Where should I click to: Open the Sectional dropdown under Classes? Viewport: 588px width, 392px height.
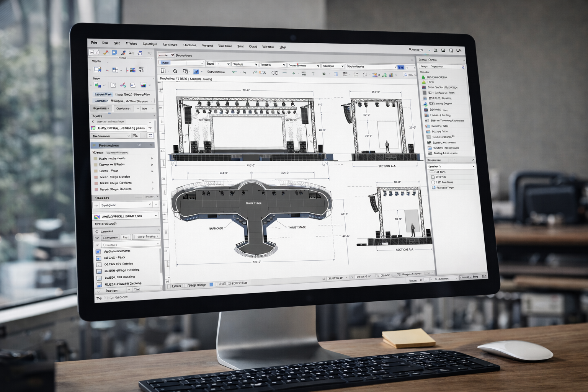[x=150, y=205]
